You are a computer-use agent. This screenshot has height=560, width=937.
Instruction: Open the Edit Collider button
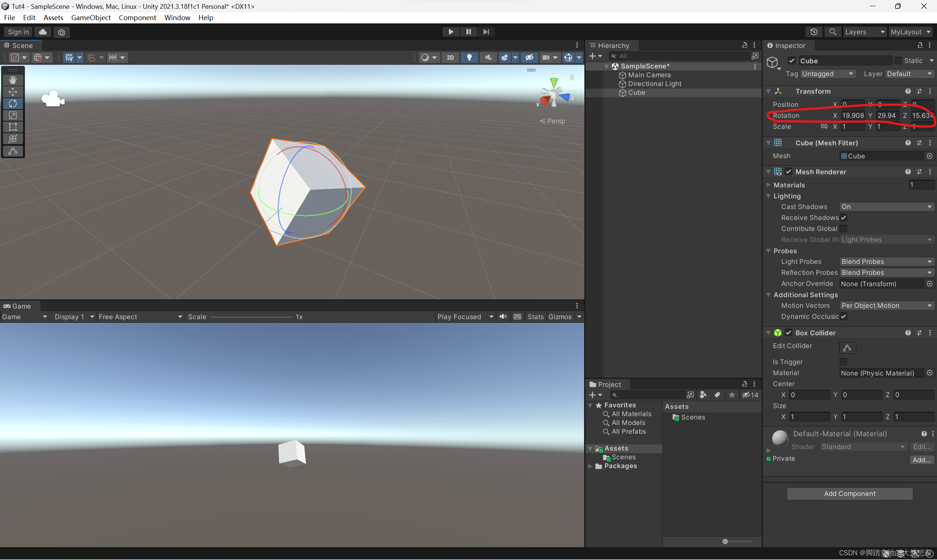click(x=847, y=348)
